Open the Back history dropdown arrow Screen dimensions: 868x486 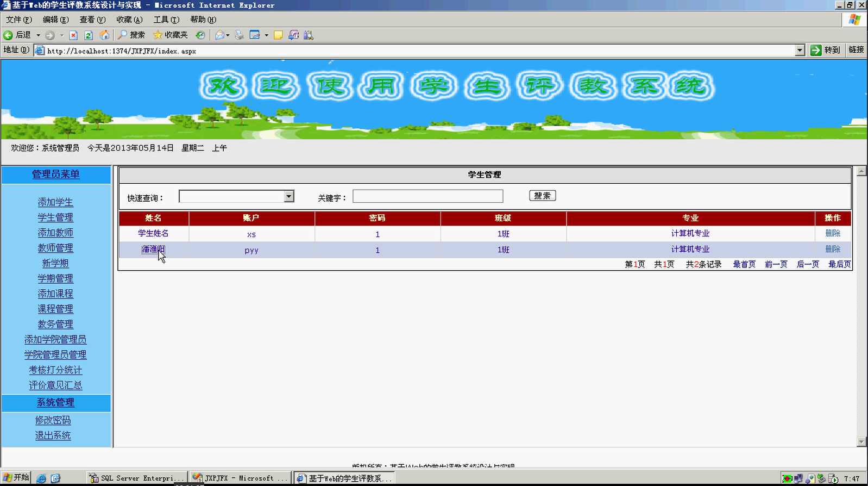(38, 35)
